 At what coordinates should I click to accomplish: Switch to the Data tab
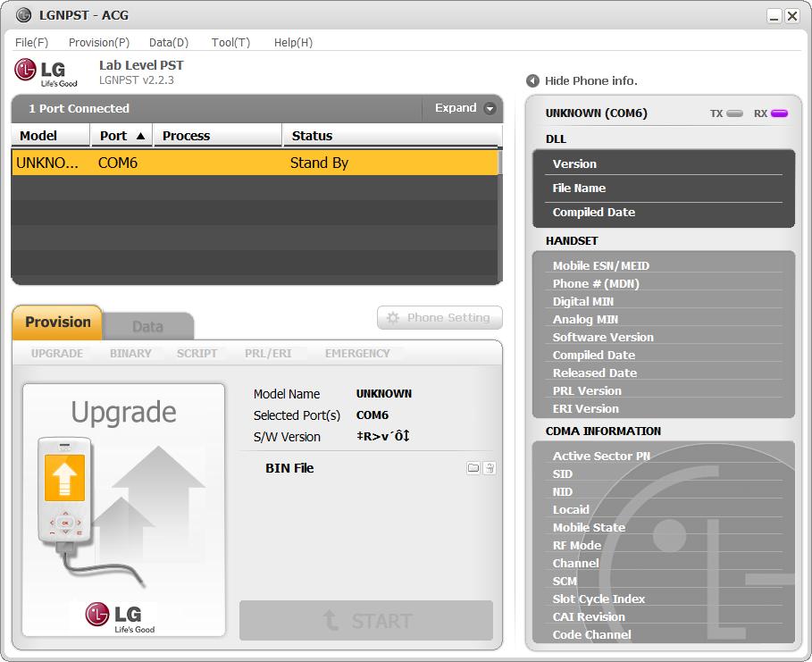148,326
